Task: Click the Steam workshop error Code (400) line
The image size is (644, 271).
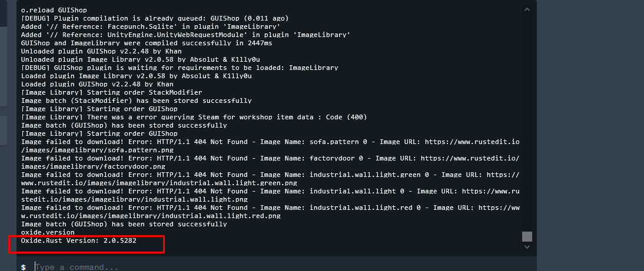Action: click(194, 117)
